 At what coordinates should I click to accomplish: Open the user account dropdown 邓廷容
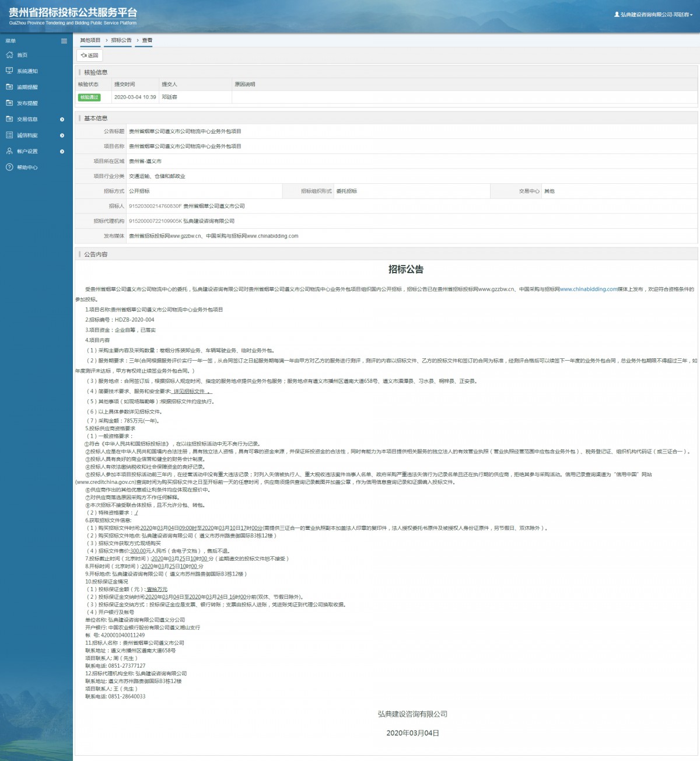[653, 15]
